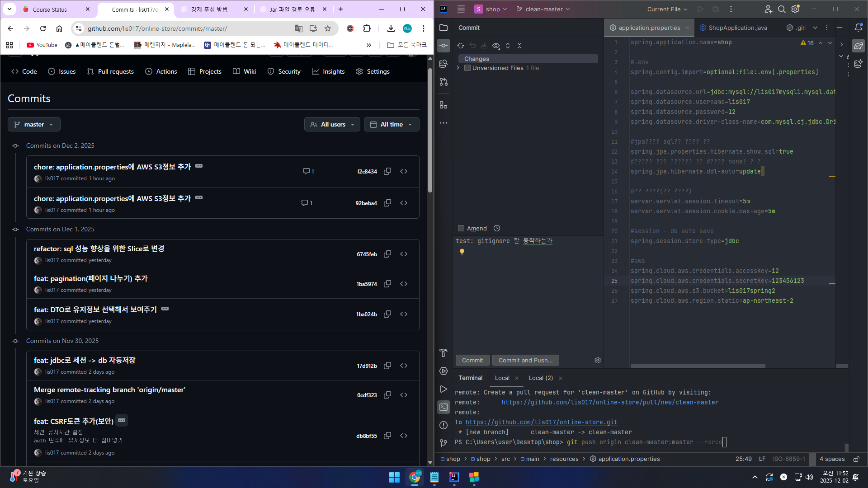Open master branch dropdown on GitHub
The width and height of the screenshot is (868, 488).
pos(34,124)
